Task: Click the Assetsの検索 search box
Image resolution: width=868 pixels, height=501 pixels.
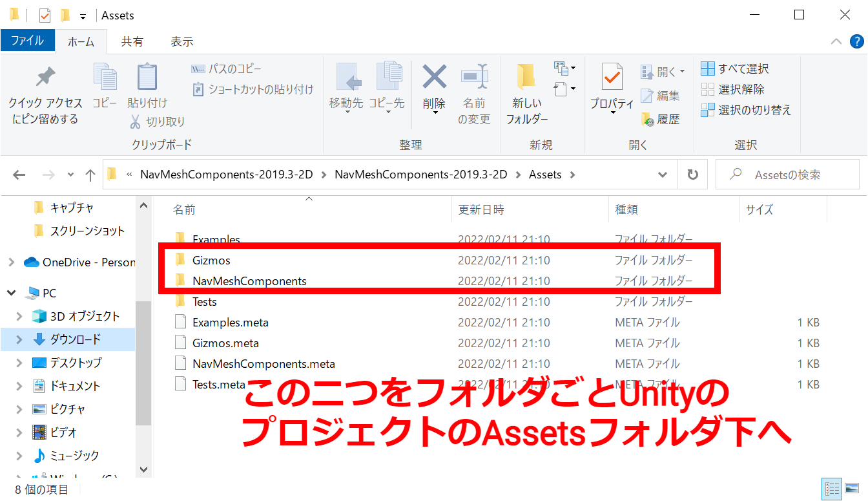Action: click(x=787, y=174)
